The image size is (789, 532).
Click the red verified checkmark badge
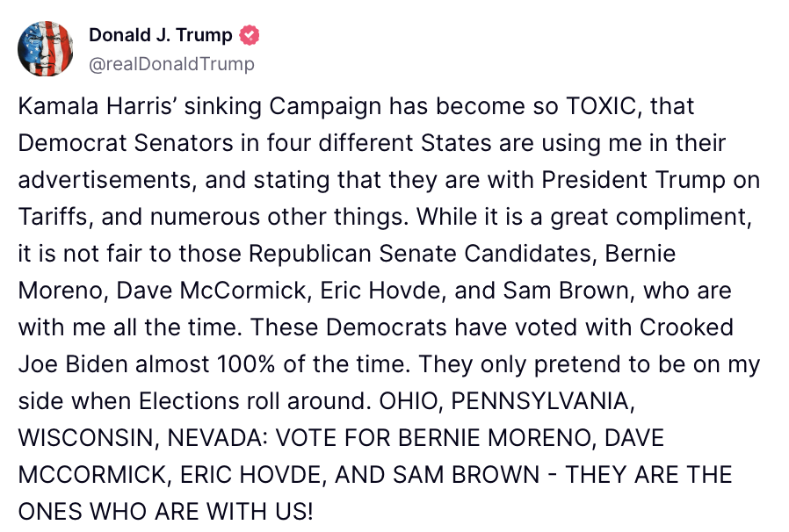click(x=249, y=35)
